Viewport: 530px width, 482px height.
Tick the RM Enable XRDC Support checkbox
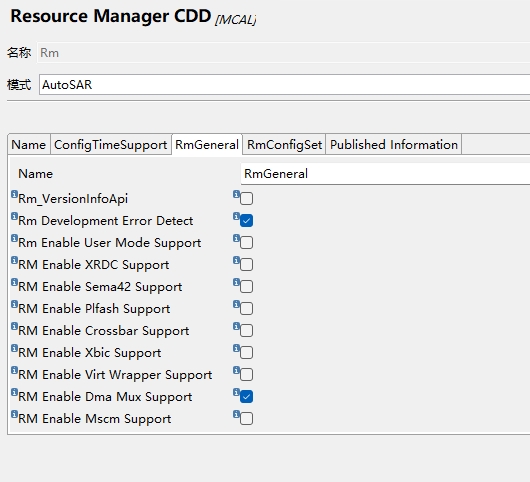(x=246, y=265)
